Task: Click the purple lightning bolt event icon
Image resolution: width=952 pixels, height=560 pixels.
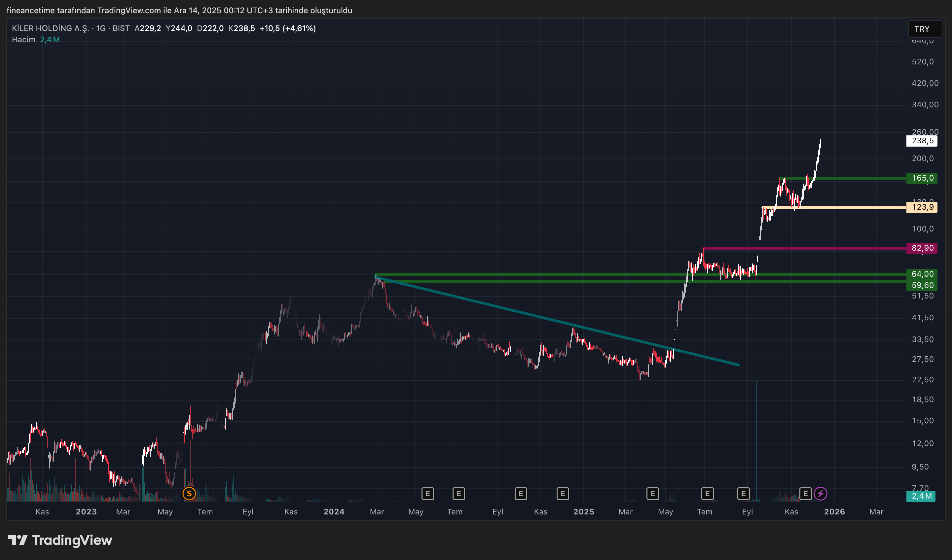Action: pyautogui.click(x=820, y=493)
